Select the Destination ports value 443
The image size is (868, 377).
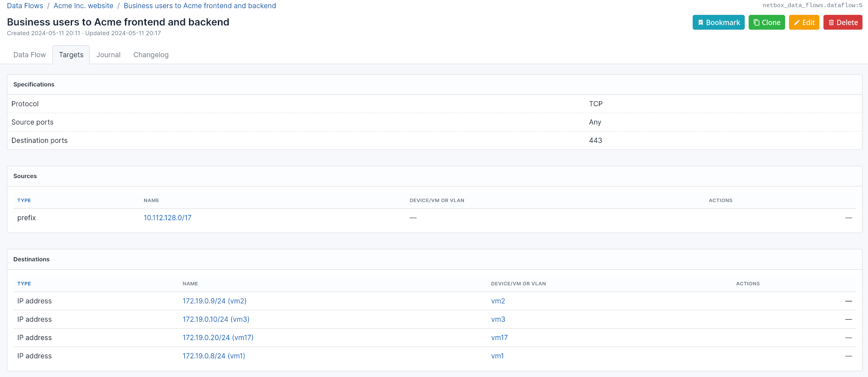(x=595, y=140)
